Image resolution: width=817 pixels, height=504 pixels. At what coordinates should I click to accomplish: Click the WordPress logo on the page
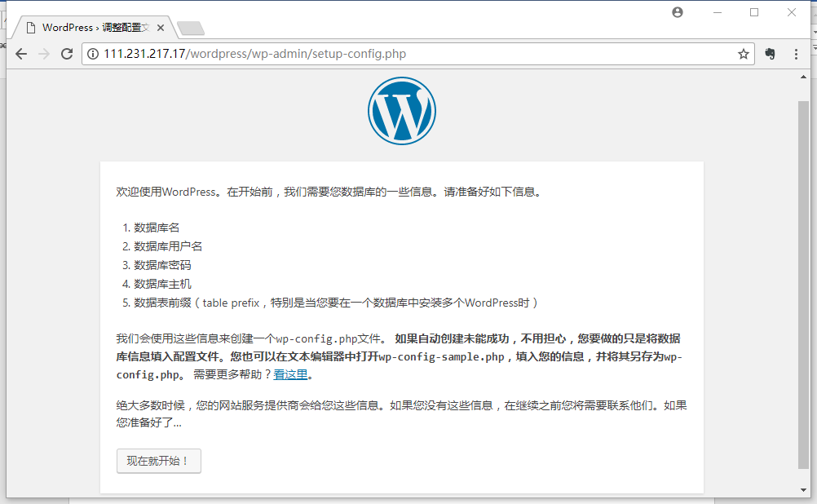coord(401,110)
